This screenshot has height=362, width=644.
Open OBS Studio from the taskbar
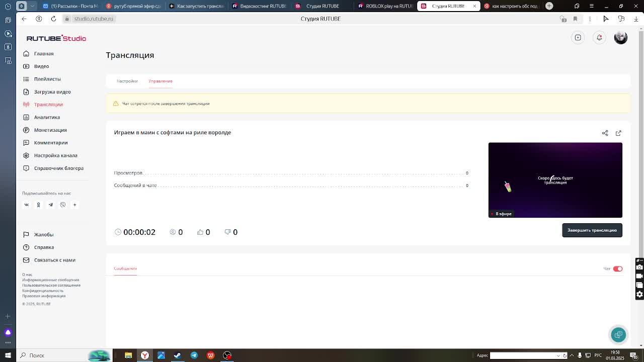[x=227, y=355]
